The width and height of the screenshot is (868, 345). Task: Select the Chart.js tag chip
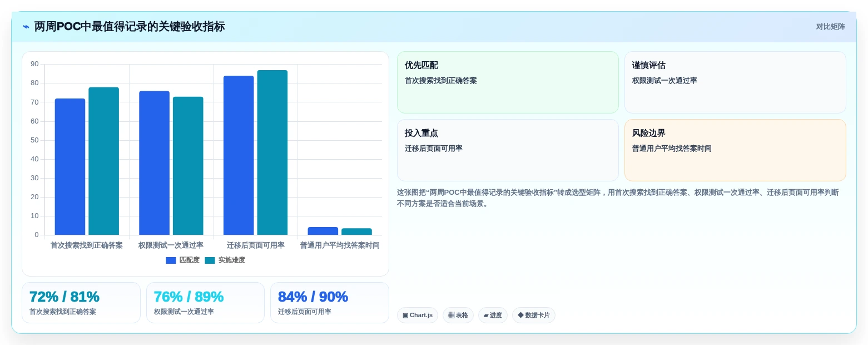418,315
